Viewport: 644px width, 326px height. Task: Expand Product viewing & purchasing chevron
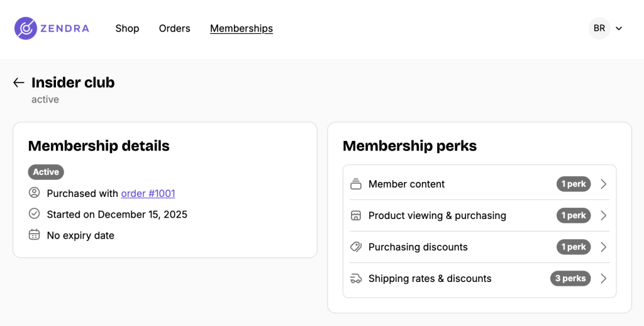[603, 215]
